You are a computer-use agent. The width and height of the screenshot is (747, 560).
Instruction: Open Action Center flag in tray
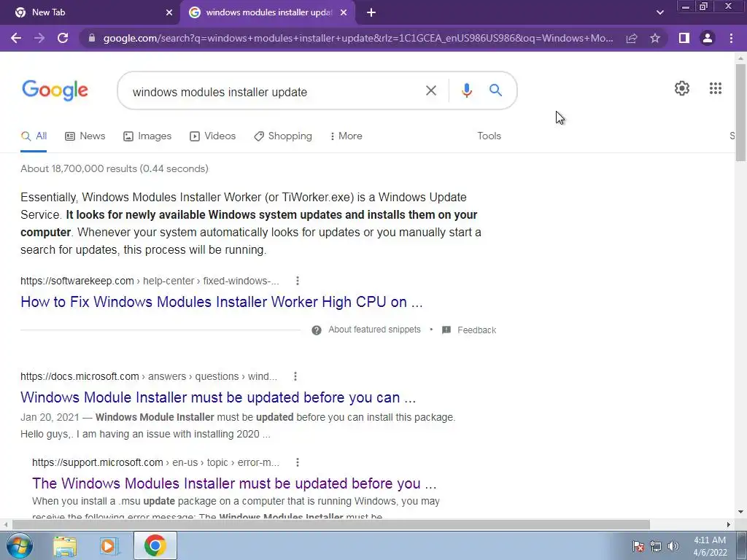point(638,546)
